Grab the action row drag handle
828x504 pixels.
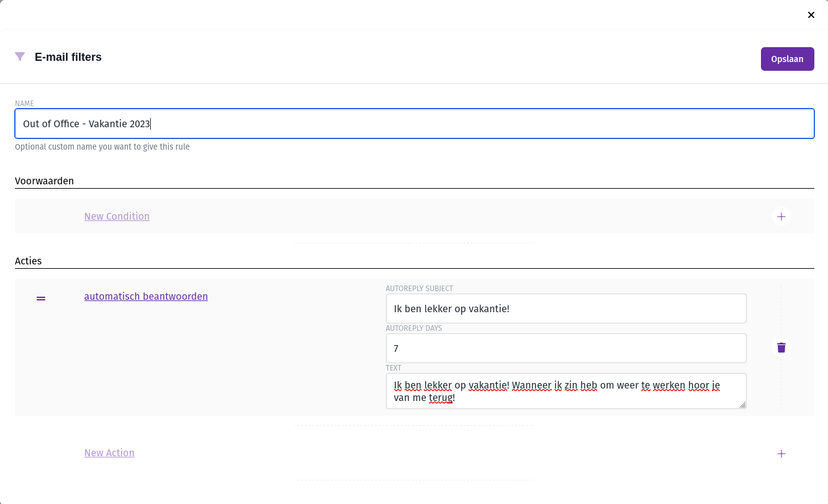(x=41, y=299)
